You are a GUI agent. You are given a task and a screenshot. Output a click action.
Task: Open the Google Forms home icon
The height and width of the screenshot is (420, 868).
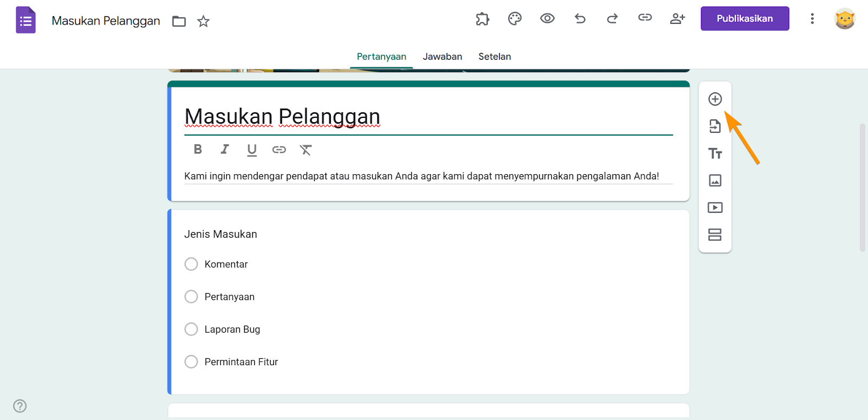click(x=25, y=20)
